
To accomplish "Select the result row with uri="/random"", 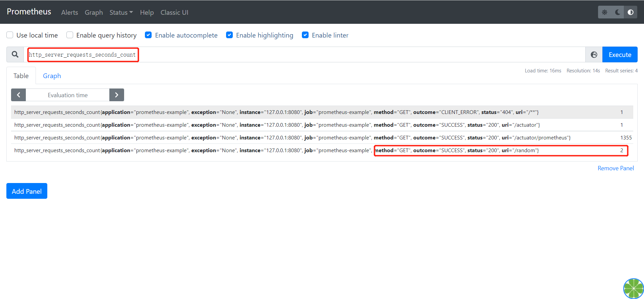I will (x=322, y=151).
